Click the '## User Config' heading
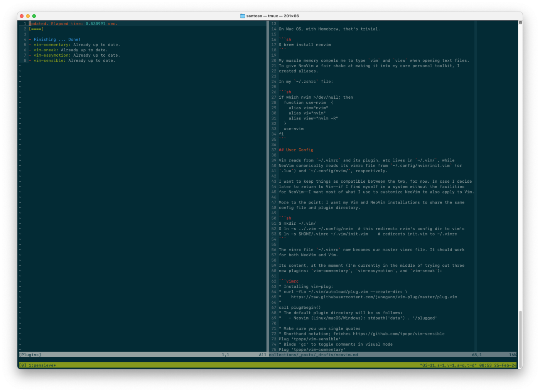This screenshot has width=540, height=392. pyautogui.click(x=296, y=150)
